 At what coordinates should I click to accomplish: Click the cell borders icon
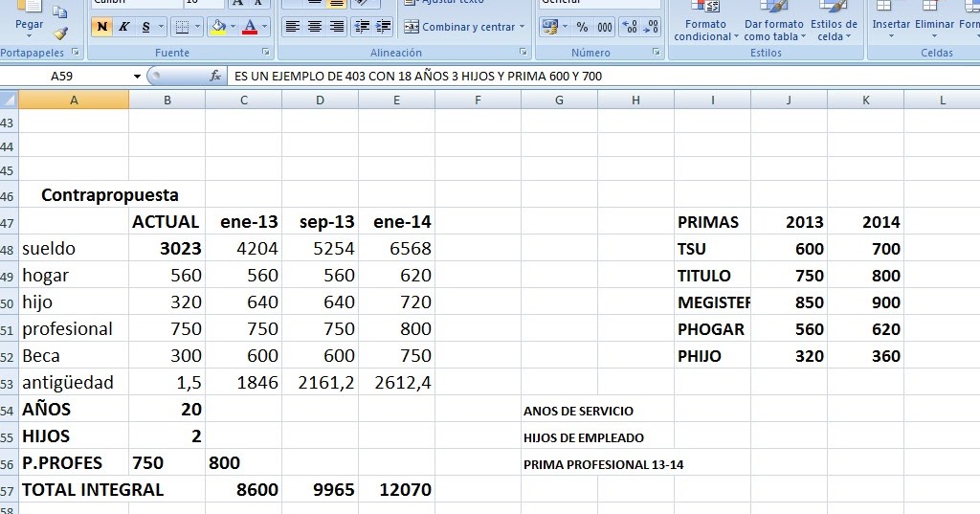(181, 27)
